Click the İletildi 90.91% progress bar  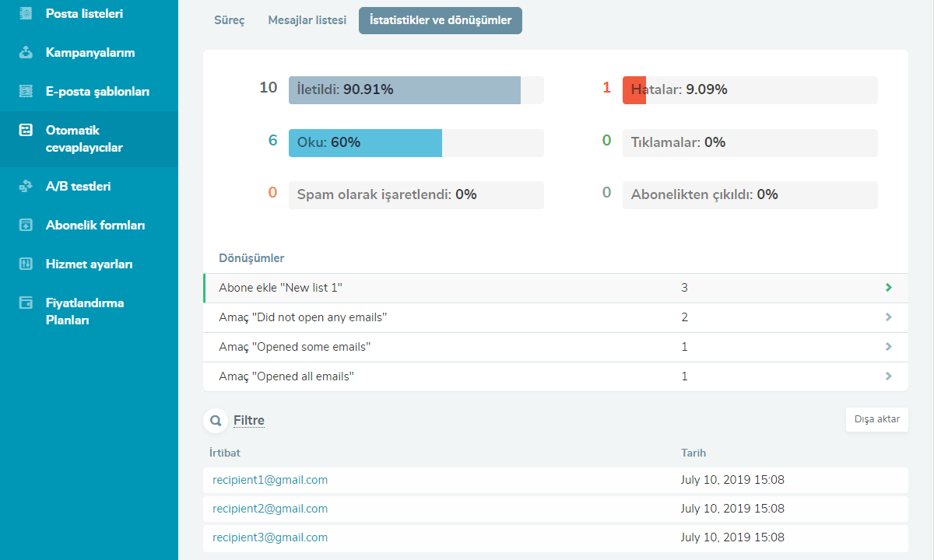(x=416, y=90)
